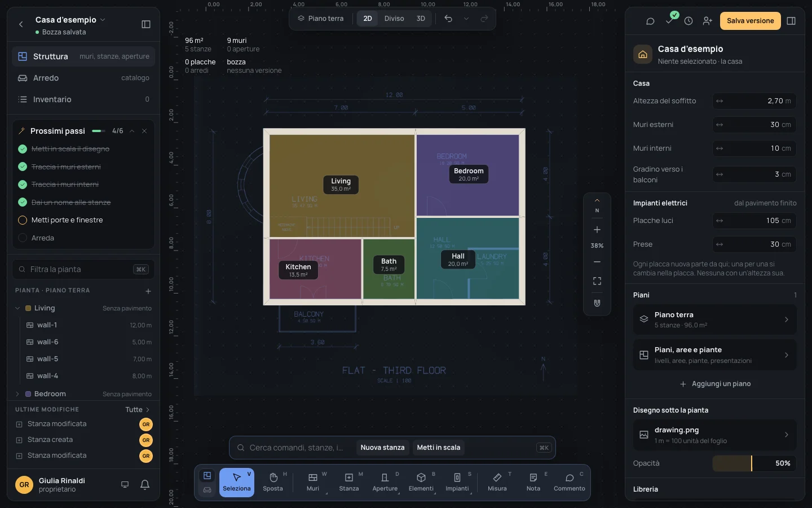The width and height of the screenshot is (812, 508).
Task: Click the fit-to-screen icon
Action: [597, 281]
